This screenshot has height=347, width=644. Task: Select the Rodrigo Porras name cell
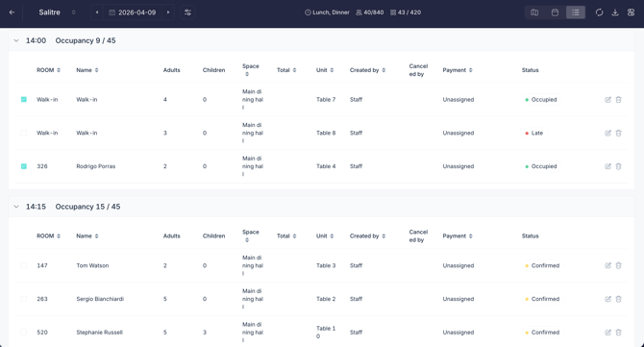96,166
